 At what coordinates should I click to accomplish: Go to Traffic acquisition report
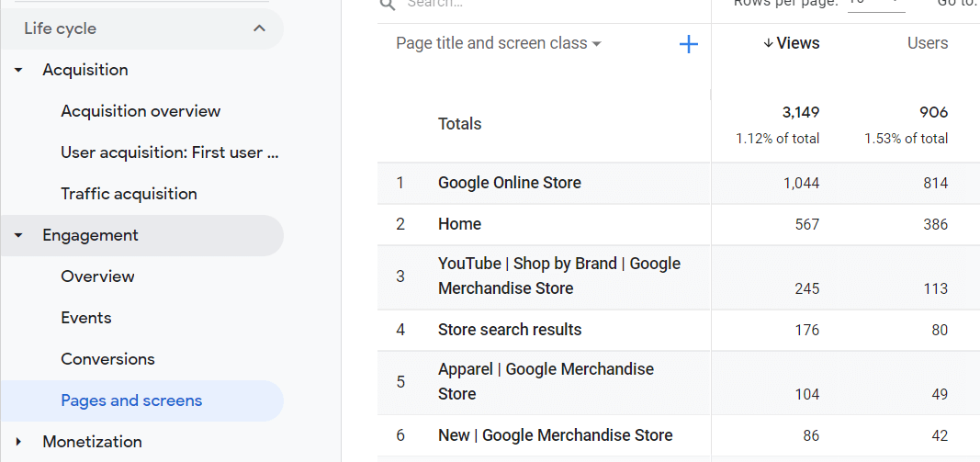[x=129, y=194]
